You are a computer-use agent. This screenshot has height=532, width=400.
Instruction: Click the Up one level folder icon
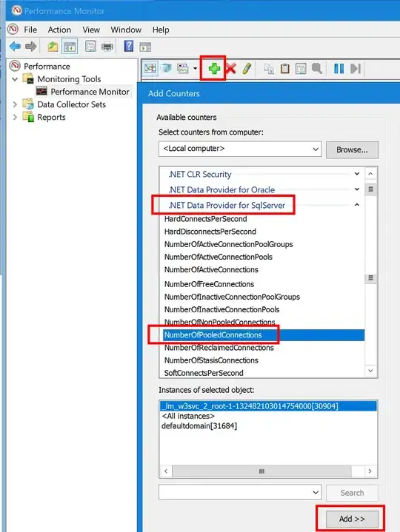53,47
